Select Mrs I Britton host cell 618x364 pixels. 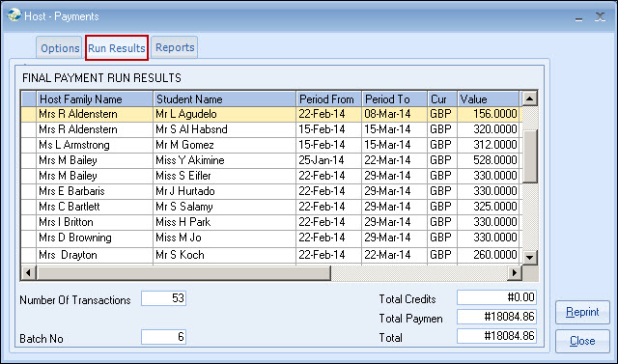tap(95, 222)
